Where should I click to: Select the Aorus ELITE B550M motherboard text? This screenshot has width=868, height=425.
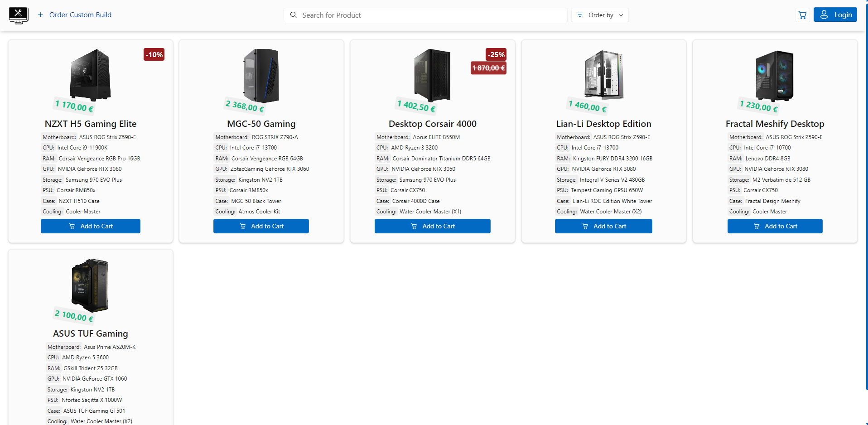[x=436, y=137]
